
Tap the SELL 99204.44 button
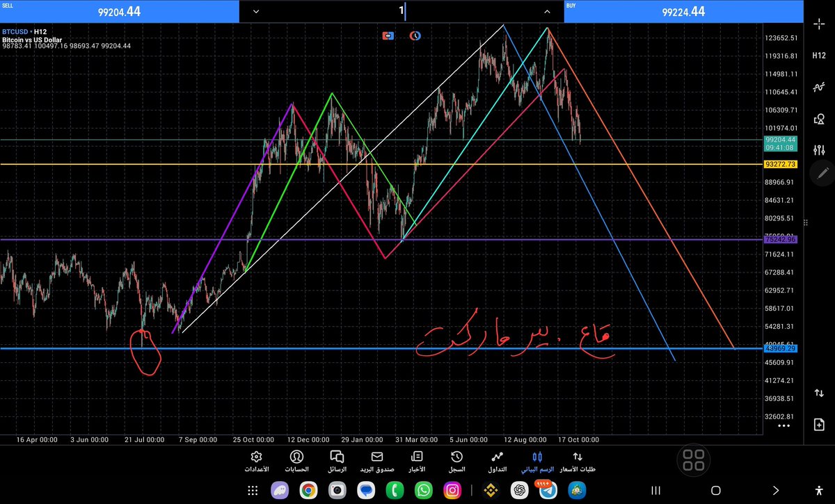[119, 11]
